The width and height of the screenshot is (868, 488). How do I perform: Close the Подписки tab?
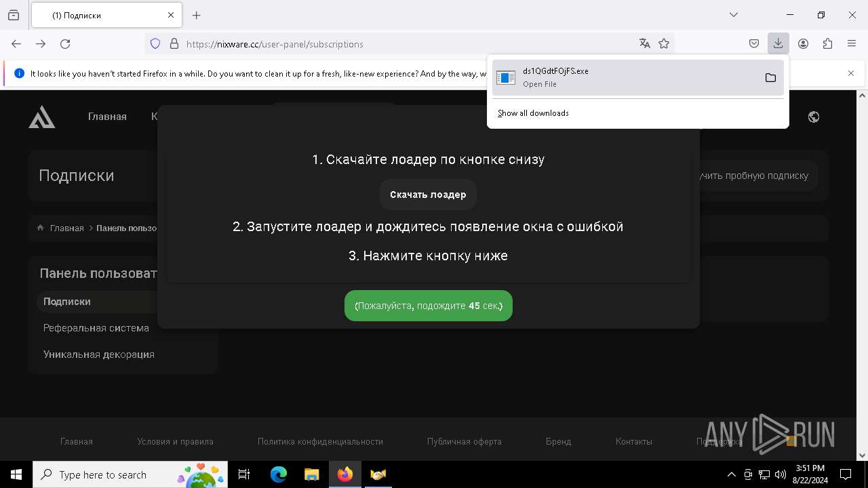171,15
